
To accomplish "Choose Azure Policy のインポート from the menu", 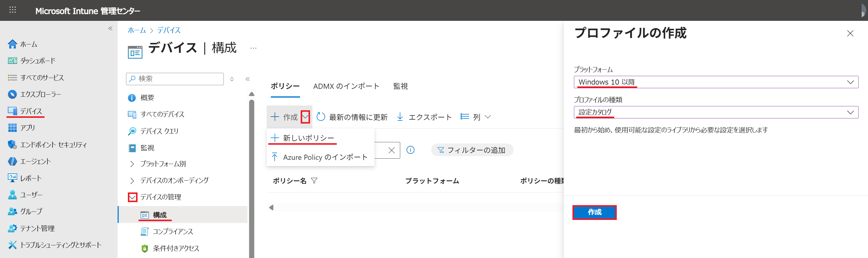I will pyautogui.click(x=320, y=157).
